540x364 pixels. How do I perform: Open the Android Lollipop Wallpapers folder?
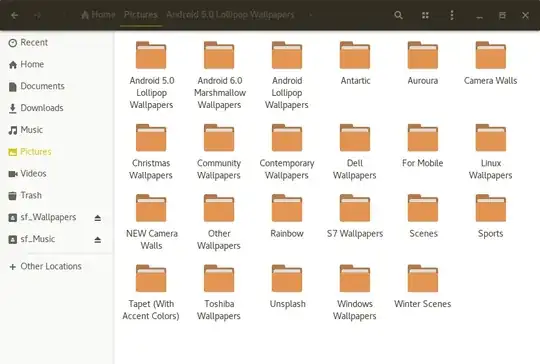[287, 75]
